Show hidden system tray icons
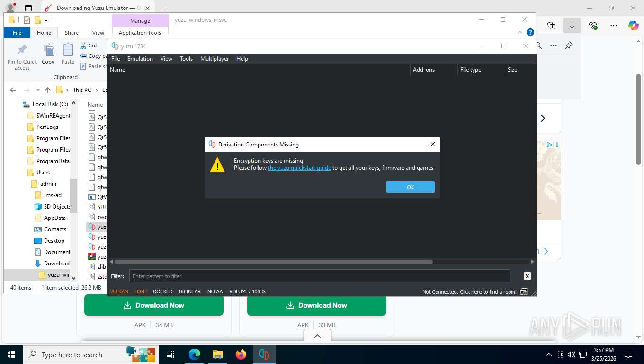 pyautogui.click(x=549, y=355)
